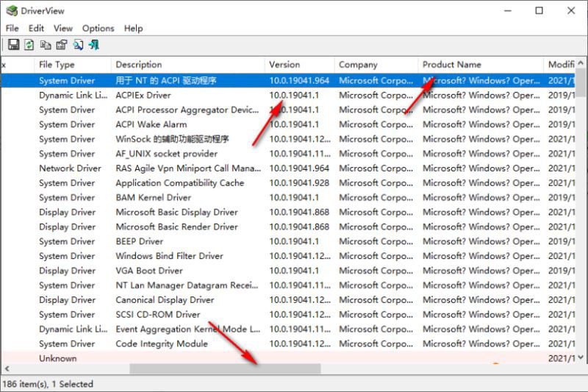
Task: Open the Help menu
Action: point(134,29)
